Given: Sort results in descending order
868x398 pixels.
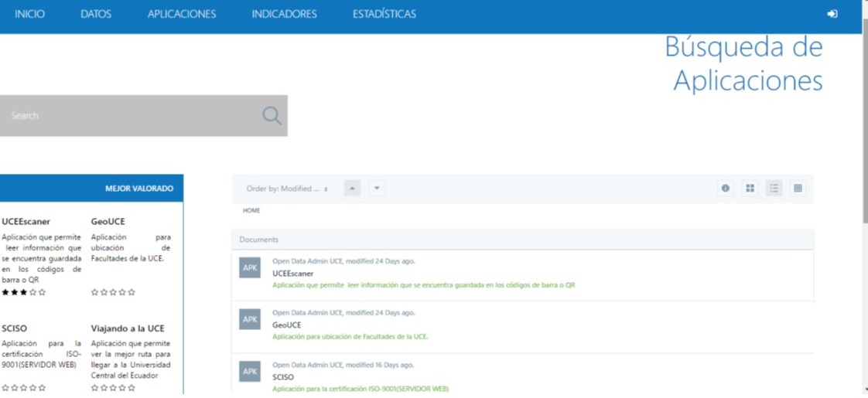Looking at the screenshot, I should (377, 189).
